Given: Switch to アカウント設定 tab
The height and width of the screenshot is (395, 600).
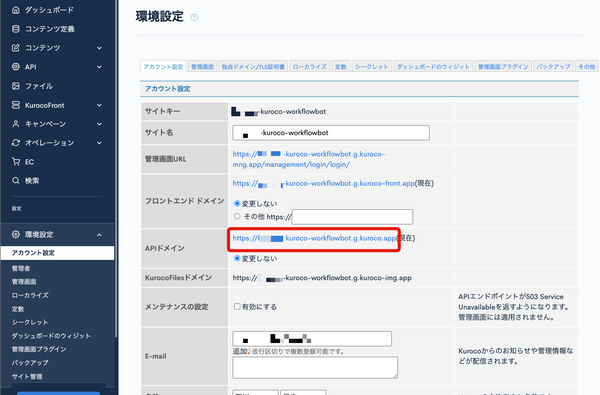Looking at the screenshot, I should point(163,67).
